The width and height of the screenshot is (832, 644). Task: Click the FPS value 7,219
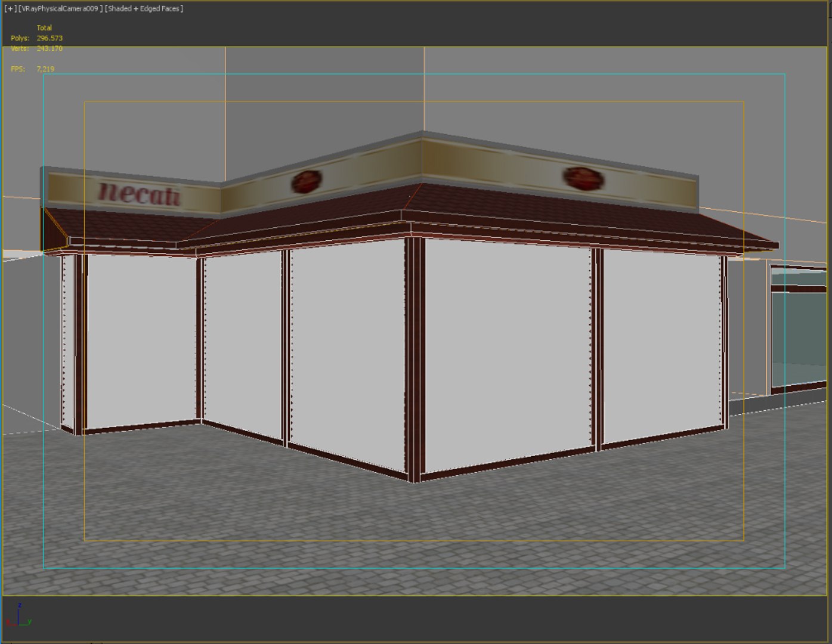(x=45, y=69)
